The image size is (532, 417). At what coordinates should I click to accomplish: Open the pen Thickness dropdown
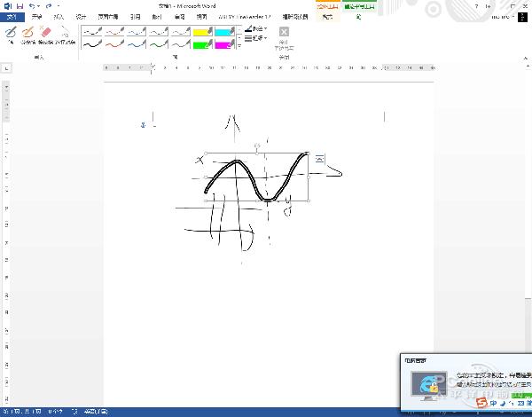click(x=256, y=38)
